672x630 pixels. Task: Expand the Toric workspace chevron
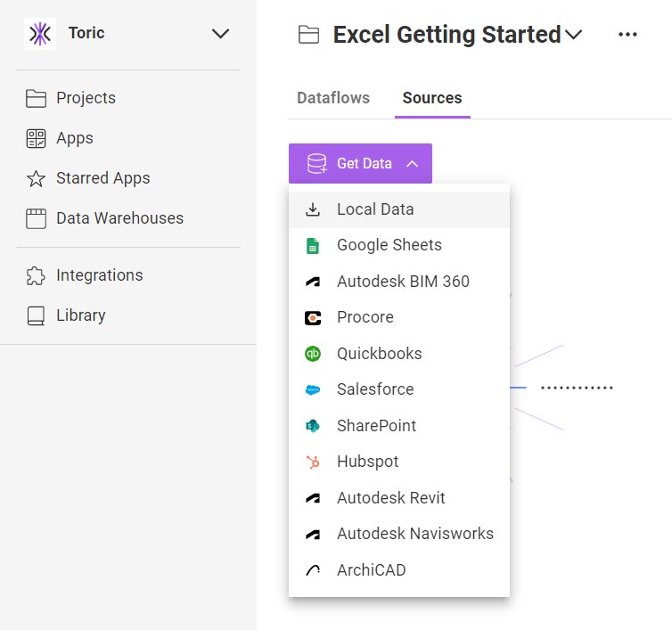click(220, 34)
